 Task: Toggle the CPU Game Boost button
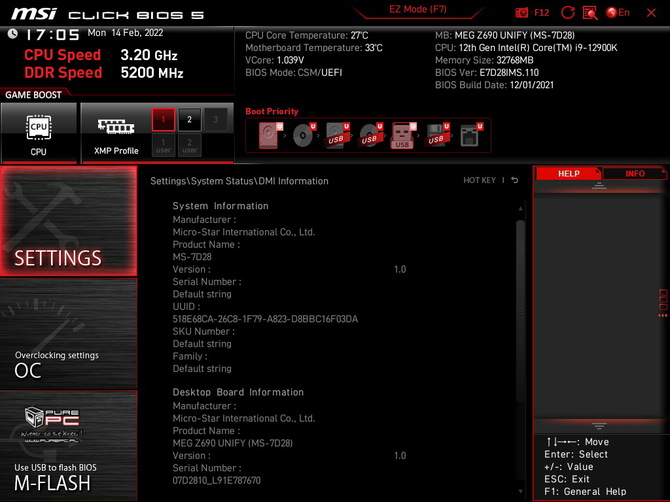(39, 132)
